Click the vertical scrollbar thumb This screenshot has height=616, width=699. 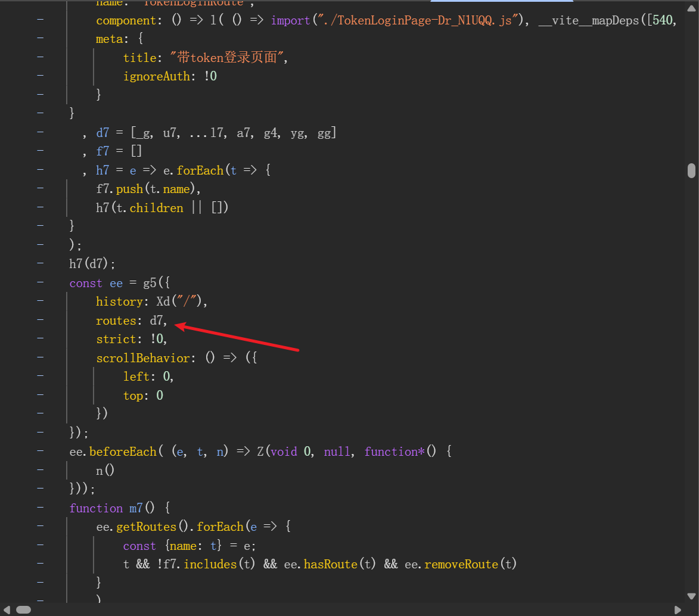691,171
